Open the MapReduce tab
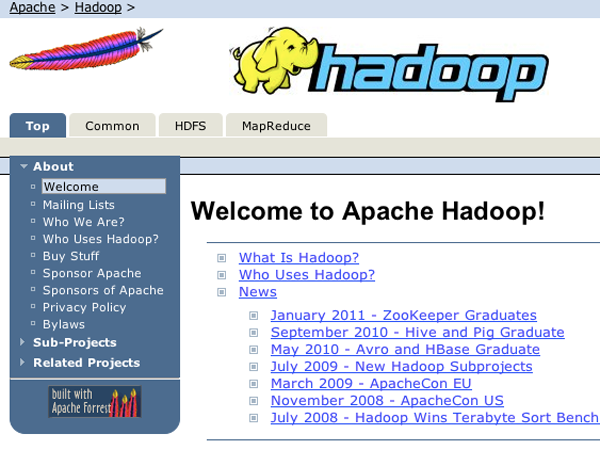Image resolution: width=600 pixels, height=450 pixels. 276,126
